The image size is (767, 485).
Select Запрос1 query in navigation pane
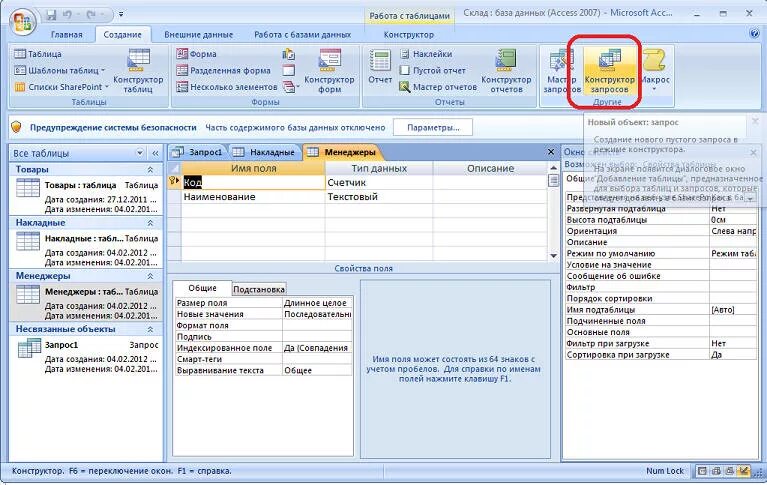tap(86, 356)
